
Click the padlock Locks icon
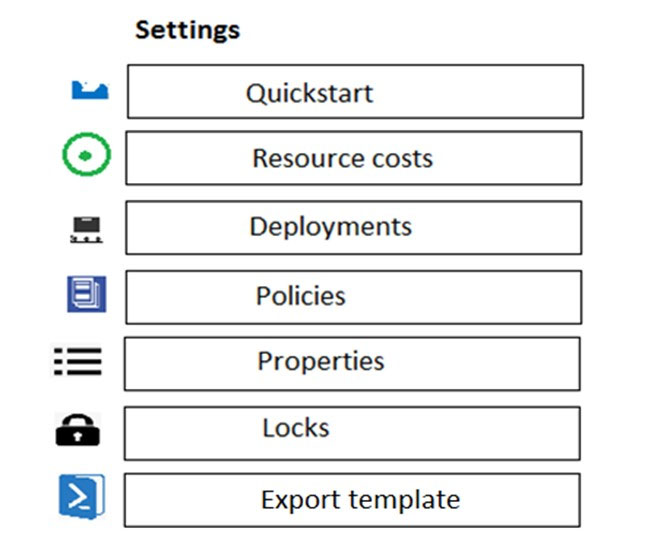coord(78,430)
